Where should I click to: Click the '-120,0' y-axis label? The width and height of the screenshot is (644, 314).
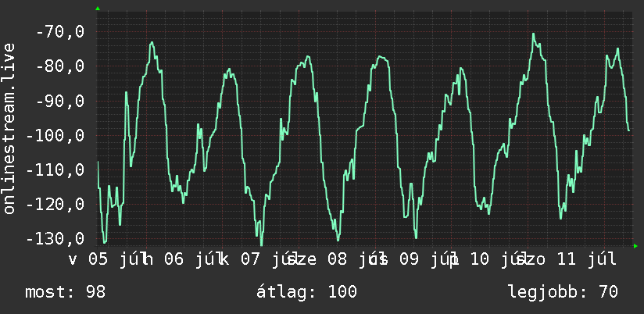(x=55, y=205)
